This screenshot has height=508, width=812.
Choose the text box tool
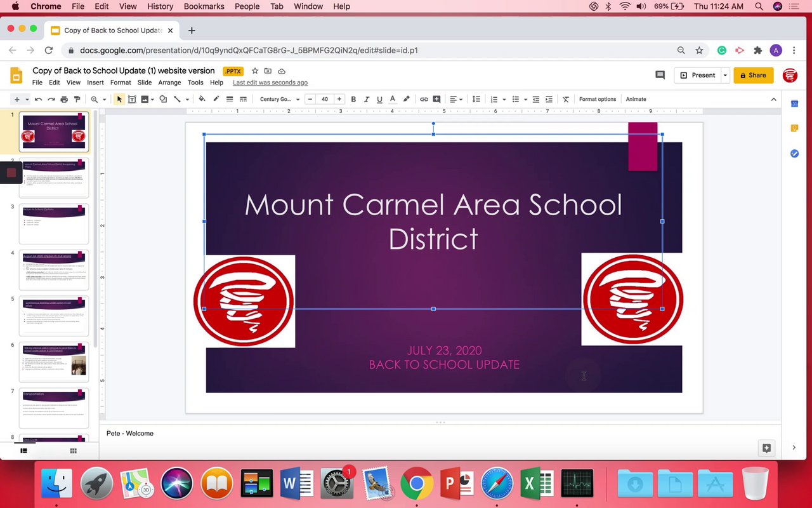132,99
